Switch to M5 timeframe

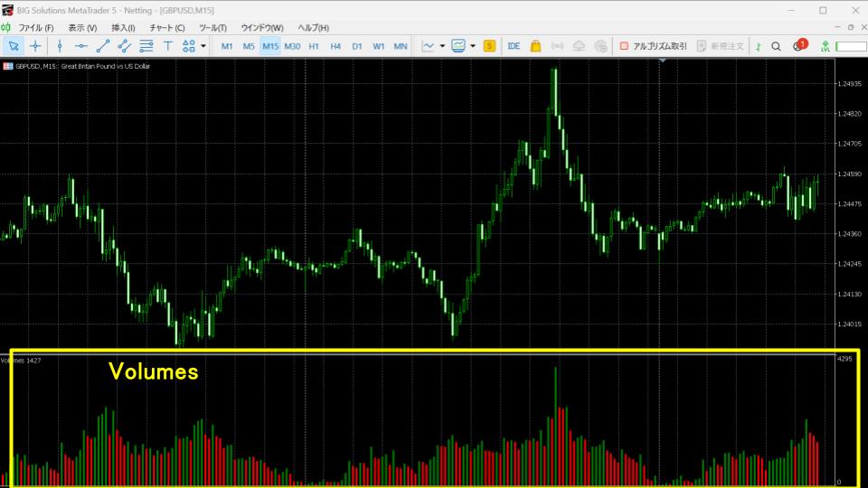(249, 46)
